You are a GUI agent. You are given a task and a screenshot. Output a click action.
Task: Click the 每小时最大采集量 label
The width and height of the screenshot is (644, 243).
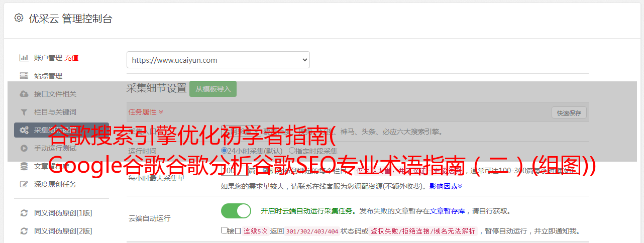coord(156,178)
